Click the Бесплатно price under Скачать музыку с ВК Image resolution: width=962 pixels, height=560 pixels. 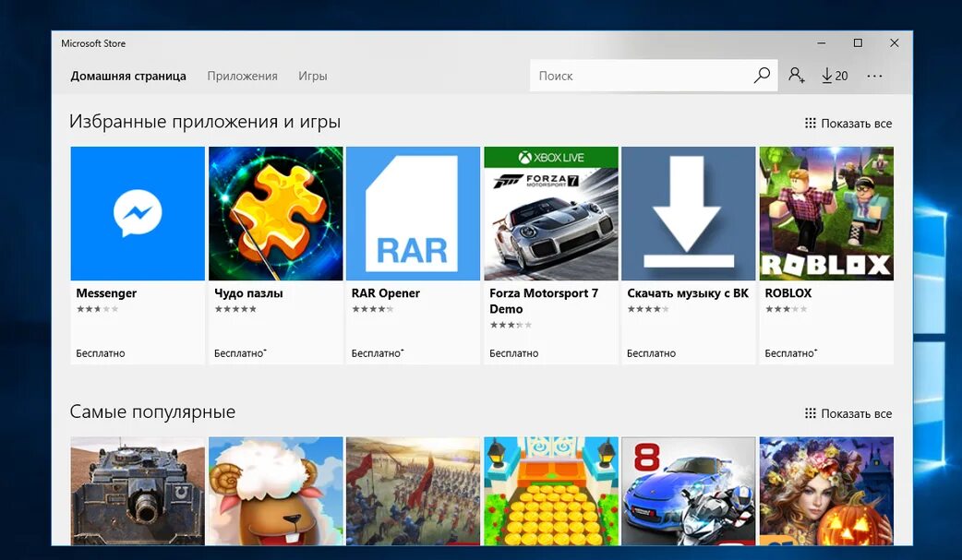[x=652, y=353]
